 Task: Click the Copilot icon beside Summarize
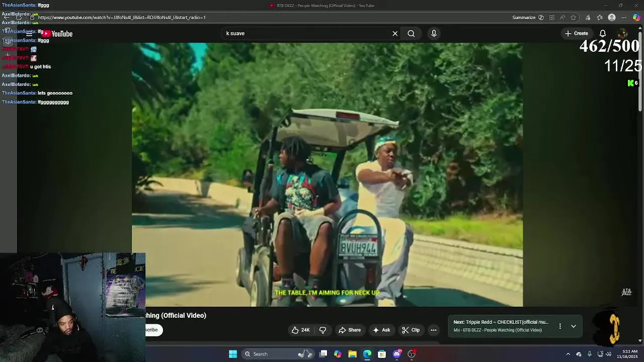tap(541, 18)
